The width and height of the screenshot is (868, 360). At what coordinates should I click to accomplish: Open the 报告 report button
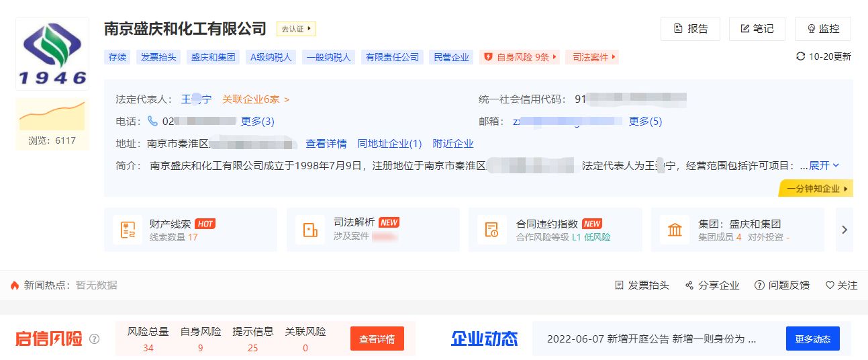690,29
